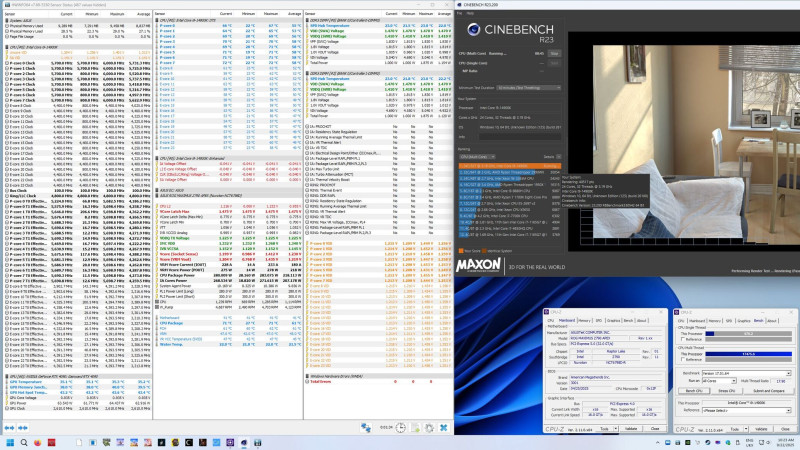The image size is (800, 450).
Task: Click Stress CPU button in CPU-Z
Action: coord(727,391)
